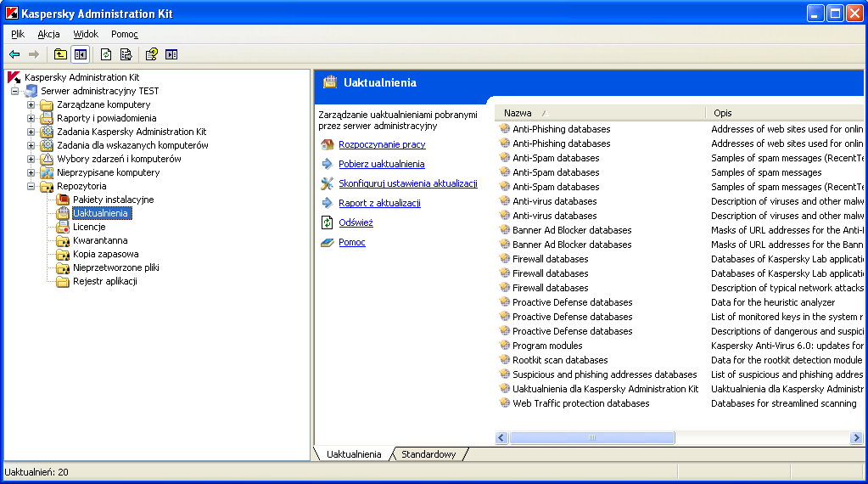Screen dimensions: 868x484
Task: Click the arrow icon beside Pobierz uaktualnienia
Action: pos(328,164)
